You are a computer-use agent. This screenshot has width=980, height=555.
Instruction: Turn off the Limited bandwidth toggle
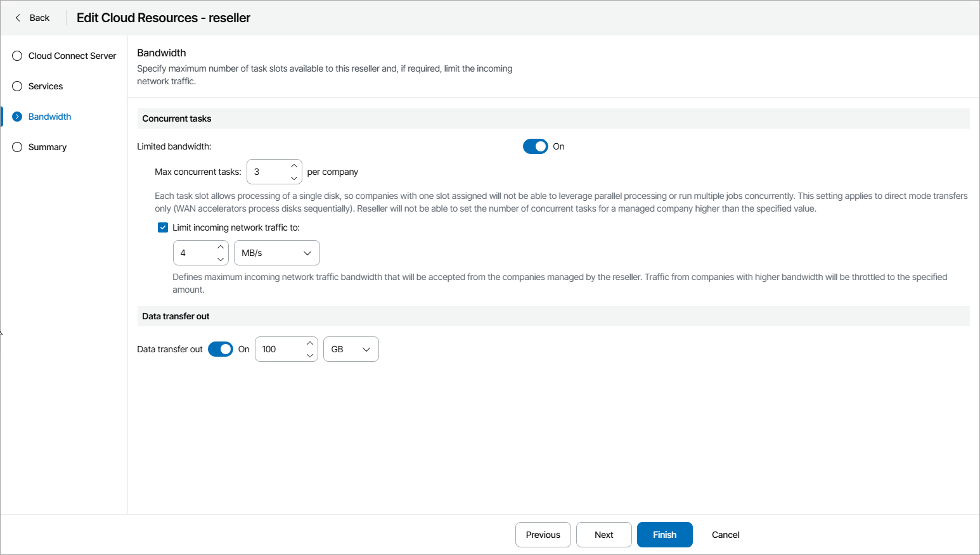coord(536,146)
